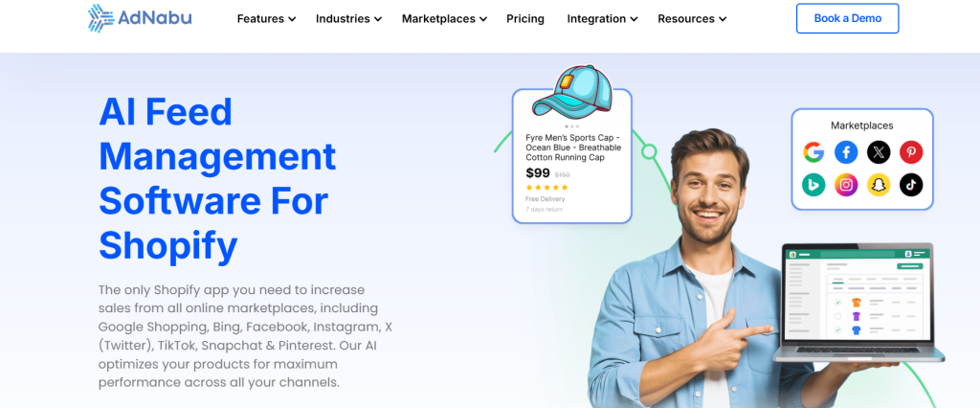Screen dimensions: 980x408
Task: Open the Resources dropdown menu
Action: [x=692, y=19]
